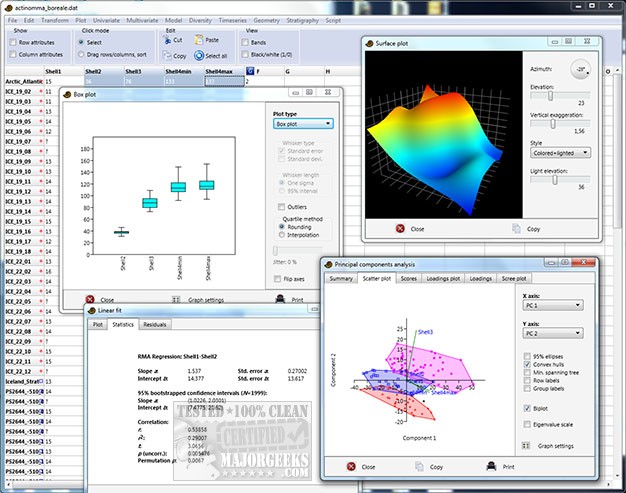Click the Copy icon in Edit group
Image resolution: width=626 pixels, height=493 pixels.
167,55
